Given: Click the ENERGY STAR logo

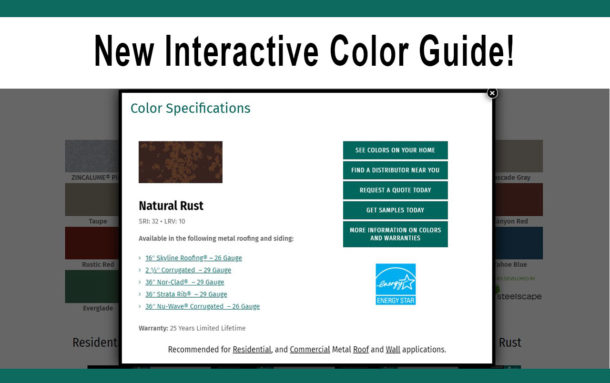Looking at the screenshot, I should [x=395, y=284].
